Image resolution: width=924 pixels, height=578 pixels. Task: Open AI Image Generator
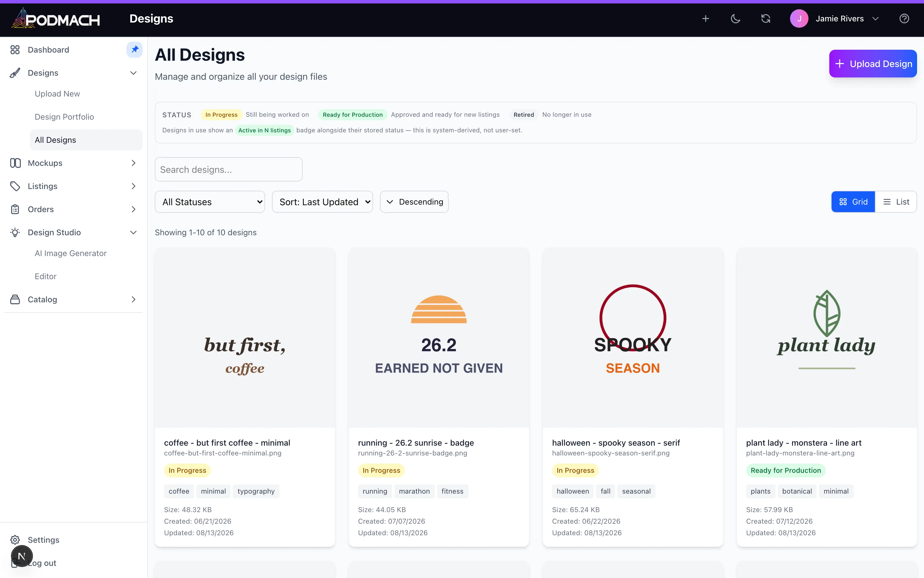[71, 253]
